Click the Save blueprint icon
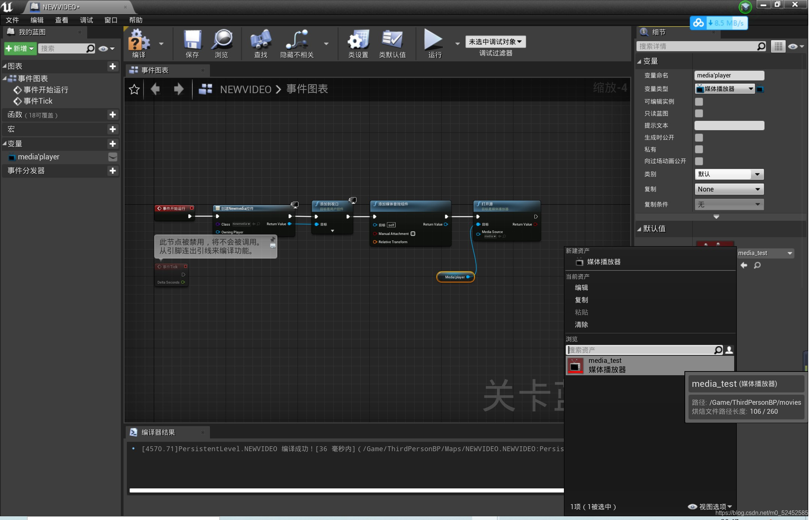Viewport: 812px width, 520px height. 190,44
